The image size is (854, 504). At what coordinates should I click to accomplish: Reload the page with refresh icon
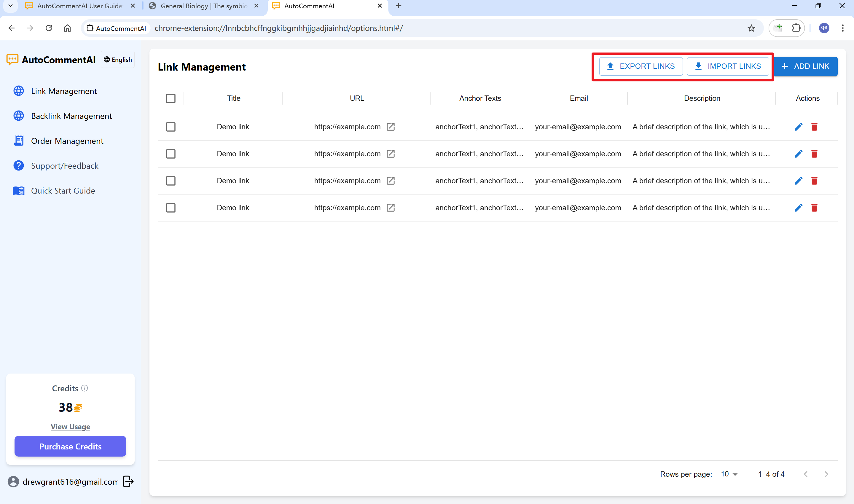tap(49, 28)
